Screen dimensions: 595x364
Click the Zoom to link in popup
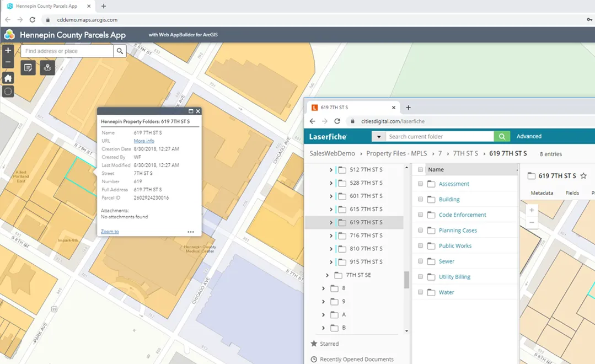click(x=110, y=232)
